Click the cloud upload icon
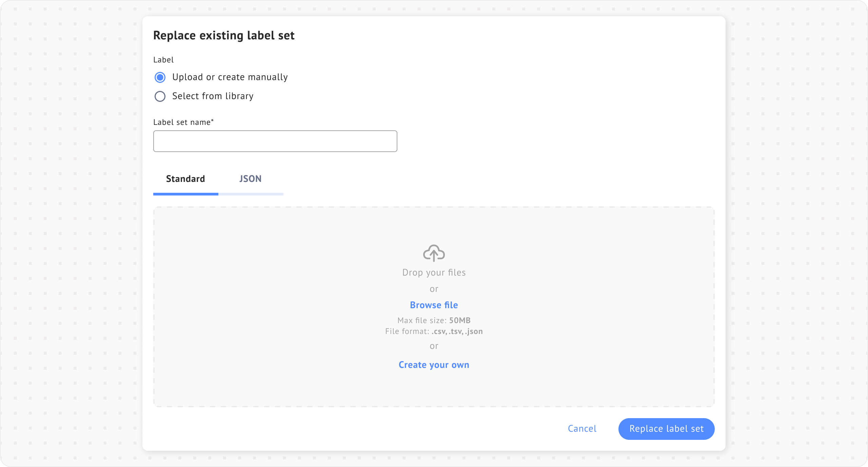 (434, 253)
